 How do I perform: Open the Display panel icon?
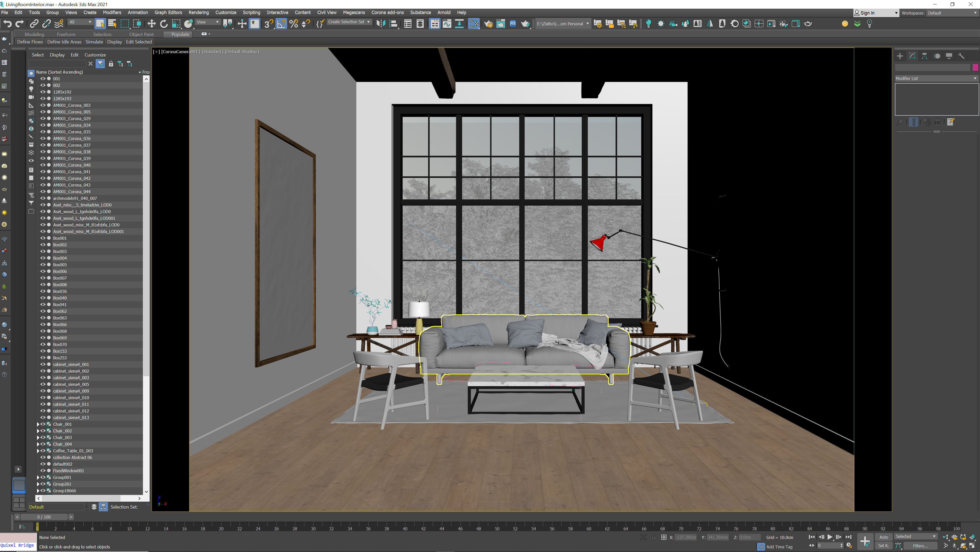pyautogui.click(x=949, y=56)
